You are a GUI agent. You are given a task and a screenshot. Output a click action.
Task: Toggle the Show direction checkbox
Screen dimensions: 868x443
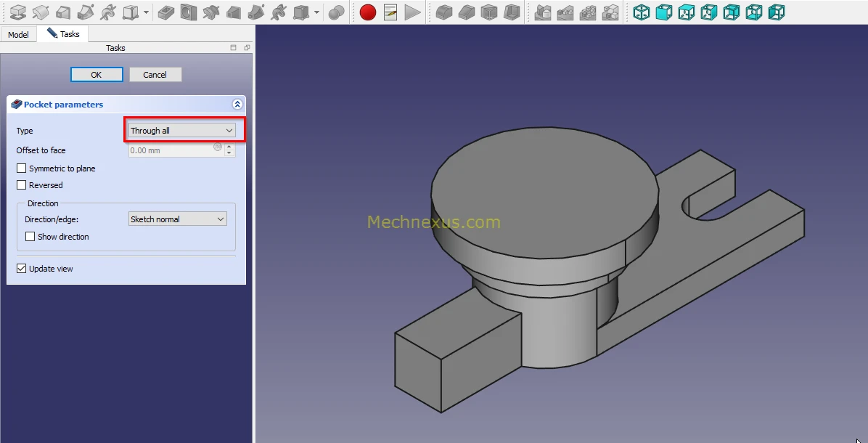30,237
